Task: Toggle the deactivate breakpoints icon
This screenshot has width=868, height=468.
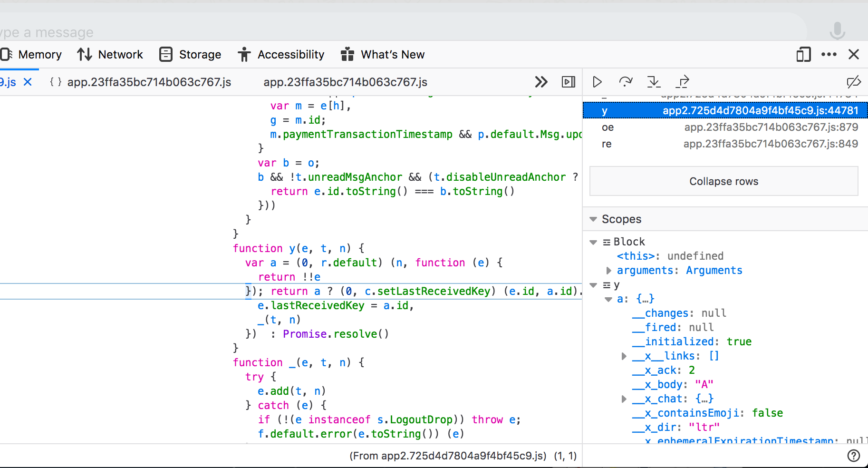Action: point(854,82)
